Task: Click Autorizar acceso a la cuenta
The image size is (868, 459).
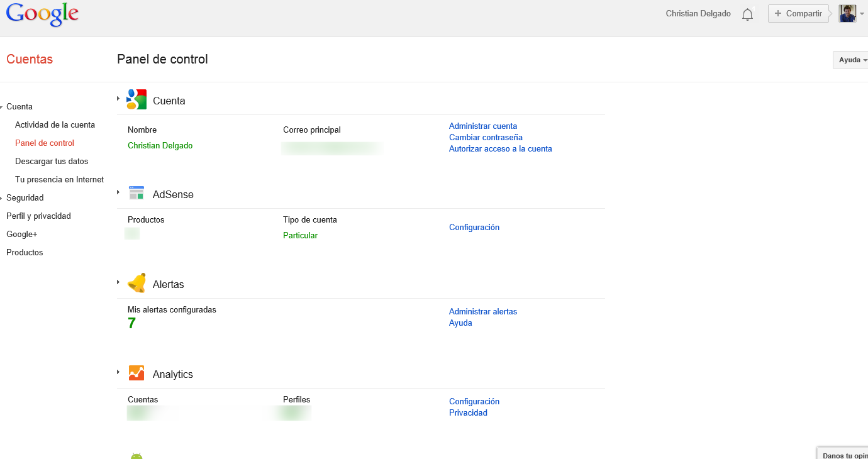Action: pyautogui.click(x=501, y=149)
